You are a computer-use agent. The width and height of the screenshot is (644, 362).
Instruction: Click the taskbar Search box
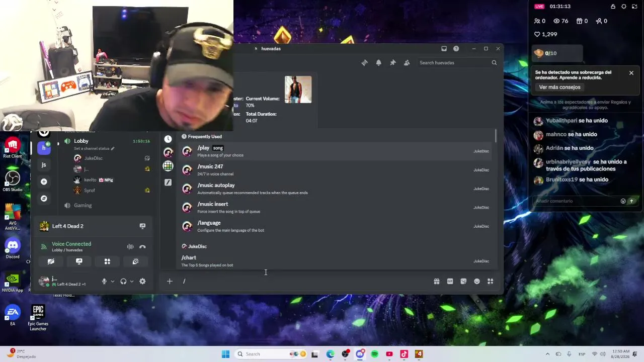pos(272,354)
